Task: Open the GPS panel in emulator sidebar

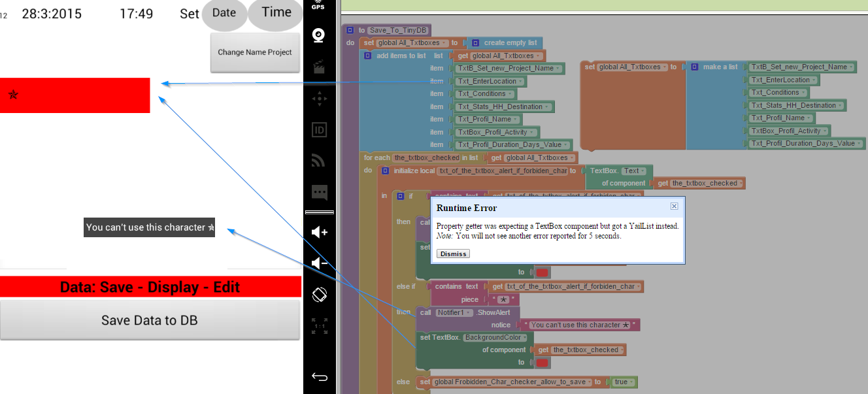Action: [x=318, y=6]
